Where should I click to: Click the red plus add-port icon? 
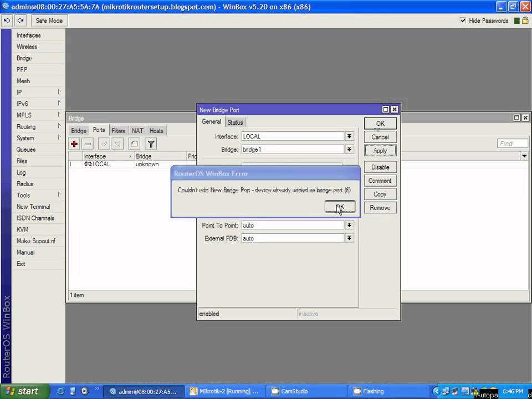coord(74,144)
